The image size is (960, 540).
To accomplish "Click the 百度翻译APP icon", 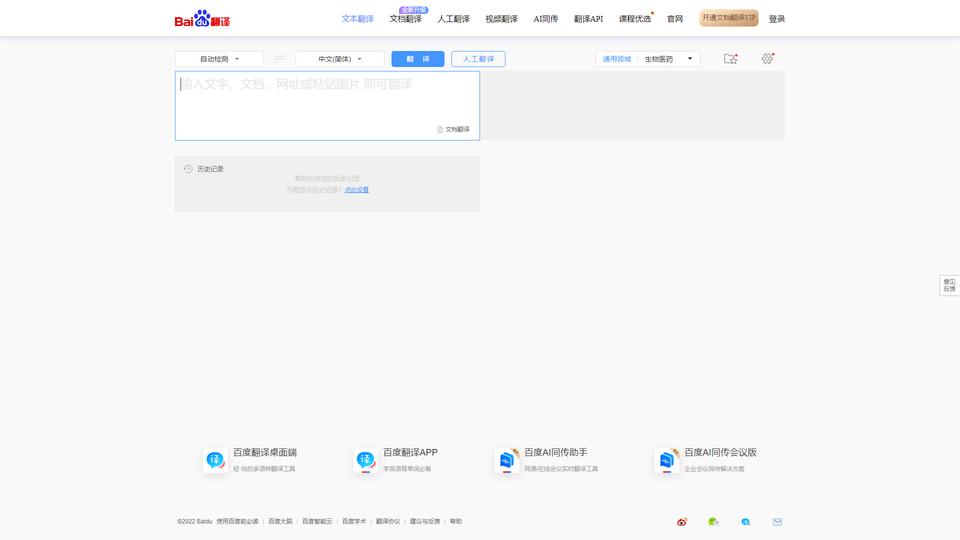I will click(366, 460).
